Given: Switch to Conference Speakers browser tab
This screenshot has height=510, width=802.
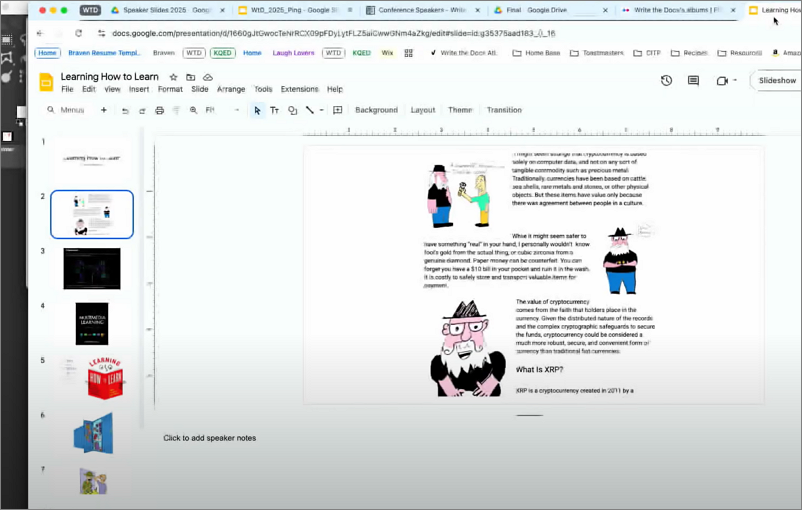Looking at the screenshot, I should 422,10.
